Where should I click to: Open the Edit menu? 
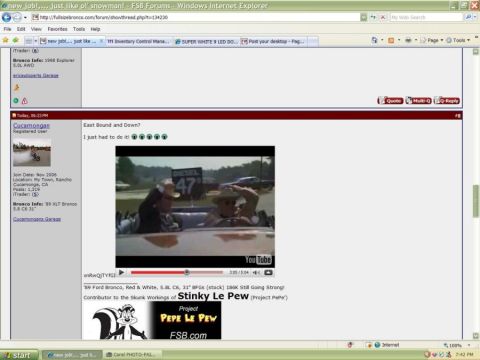tap(21, 29)
